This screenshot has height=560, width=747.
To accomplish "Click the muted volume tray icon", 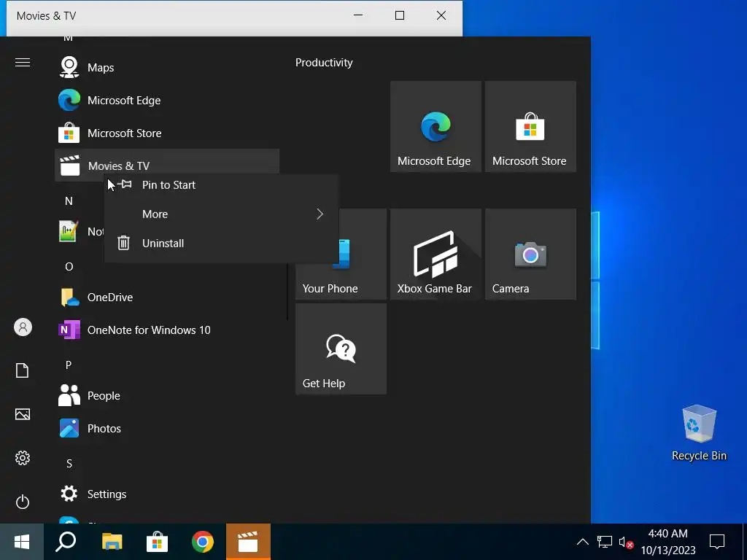I will click(625, 542).
